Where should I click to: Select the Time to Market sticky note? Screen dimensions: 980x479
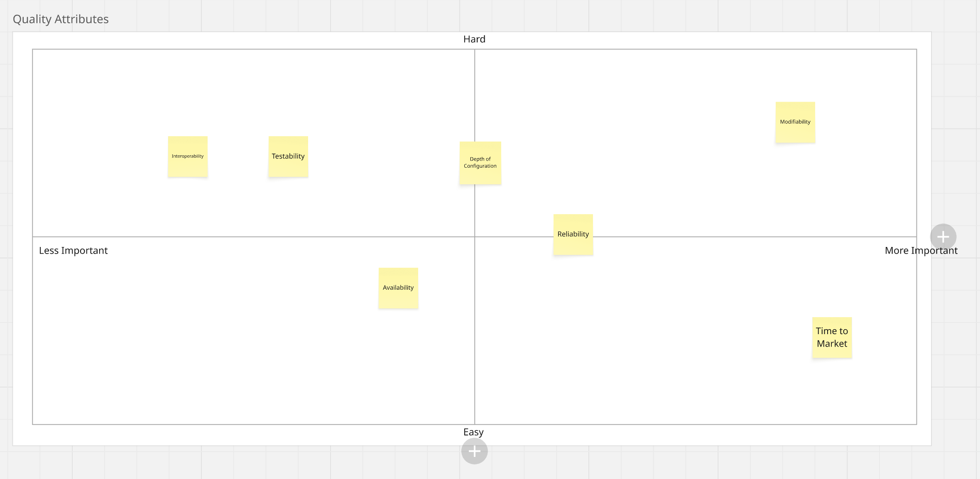[832, 337]
